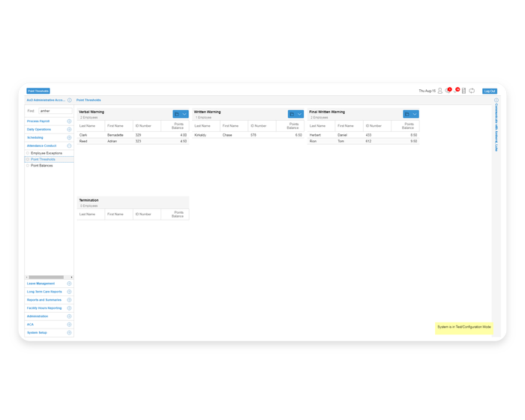Click folder icon on Written Warning panel
This screenshot has width=525, height=420.
[292, 114]
